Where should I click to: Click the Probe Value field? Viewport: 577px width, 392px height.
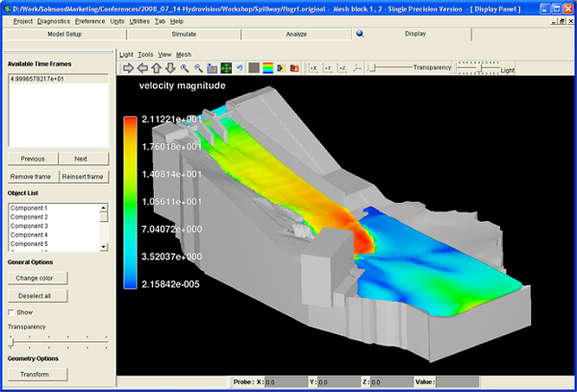[458, 382]
